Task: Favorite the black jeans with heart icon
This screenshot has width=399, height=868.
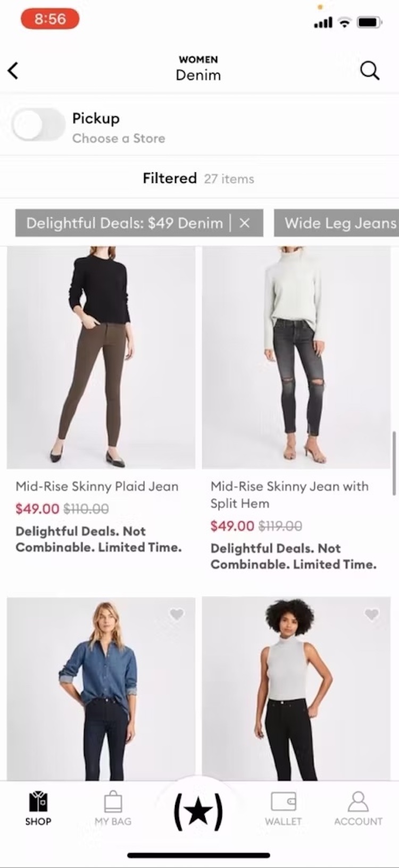Action: pos(372,614)
